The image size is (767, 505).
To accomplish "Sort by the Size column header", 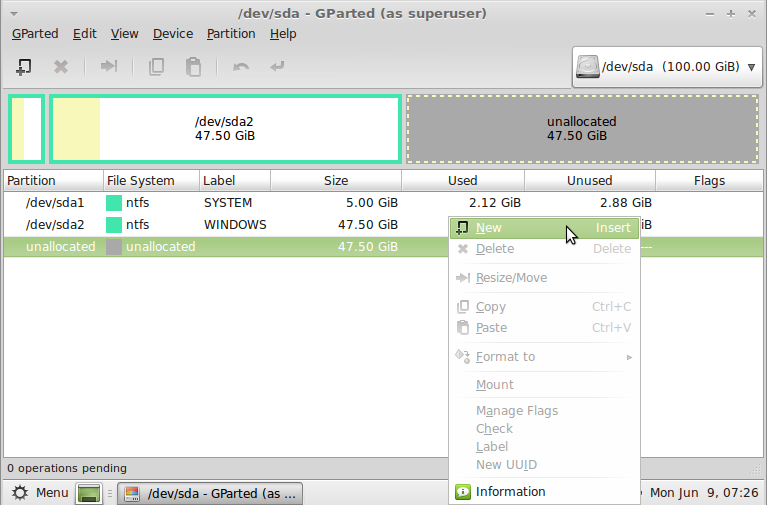I will point(336,181).
